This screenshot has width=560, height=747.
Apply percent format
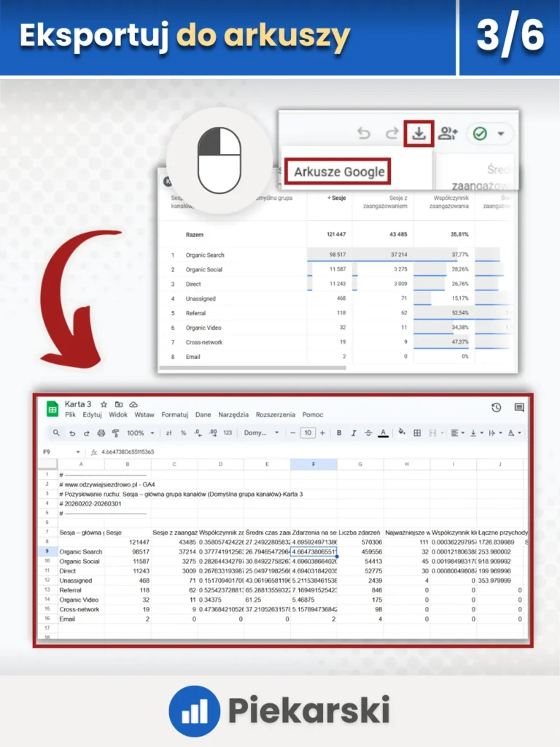[183, 433]
